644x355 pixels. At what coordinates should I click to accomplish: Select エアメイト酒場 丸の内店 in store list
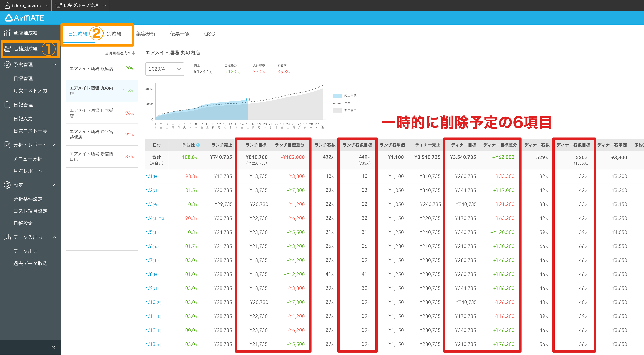pos(102,91)
